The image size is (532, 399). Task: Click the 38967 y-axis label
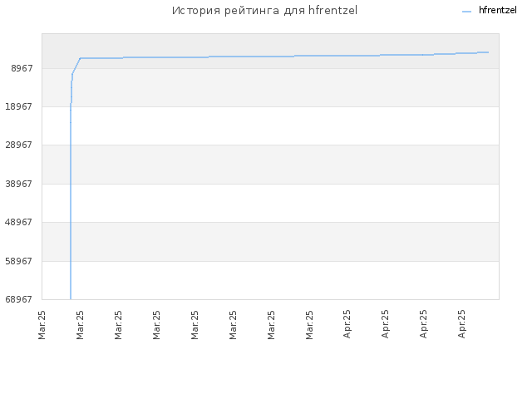[x=18, y=184]
